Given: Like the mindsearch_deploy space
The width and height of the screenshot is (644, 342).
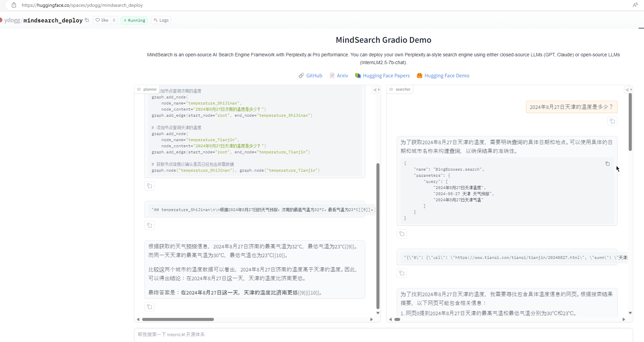Looking at the screenshot, I should pos(102,20).
